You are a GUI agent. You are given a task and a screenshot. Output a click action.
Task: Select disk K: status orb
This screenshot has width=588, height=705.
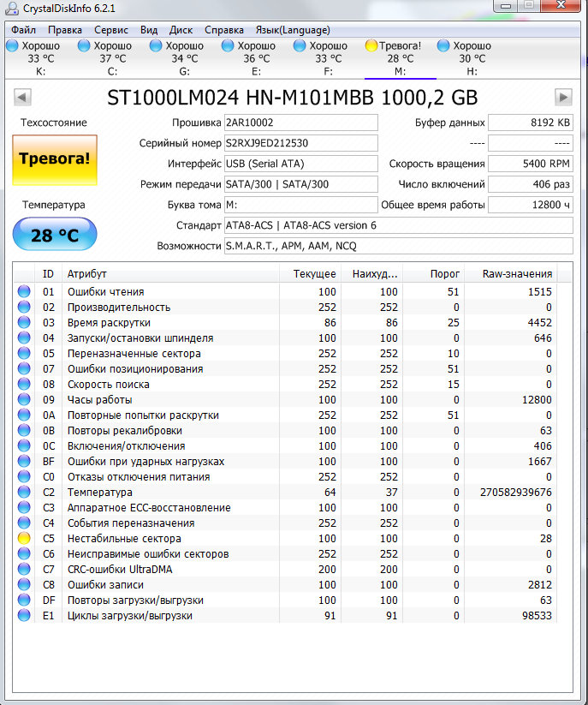[12, 45]
